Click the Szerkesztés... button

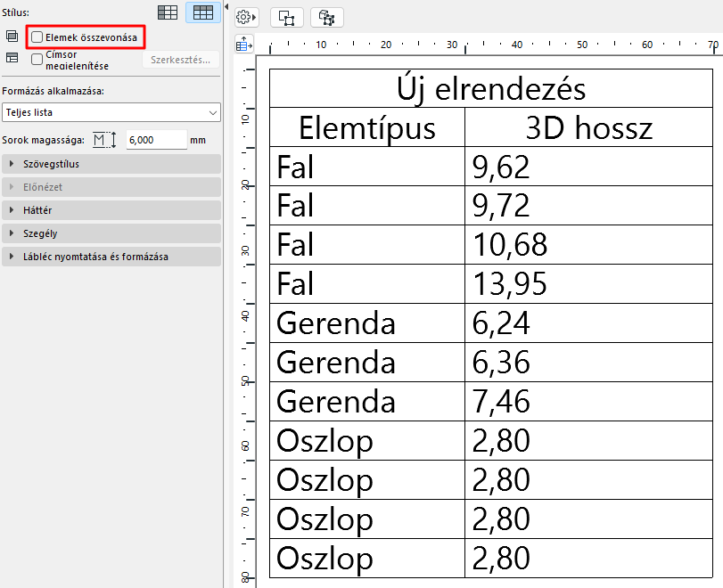coord(180,60)
